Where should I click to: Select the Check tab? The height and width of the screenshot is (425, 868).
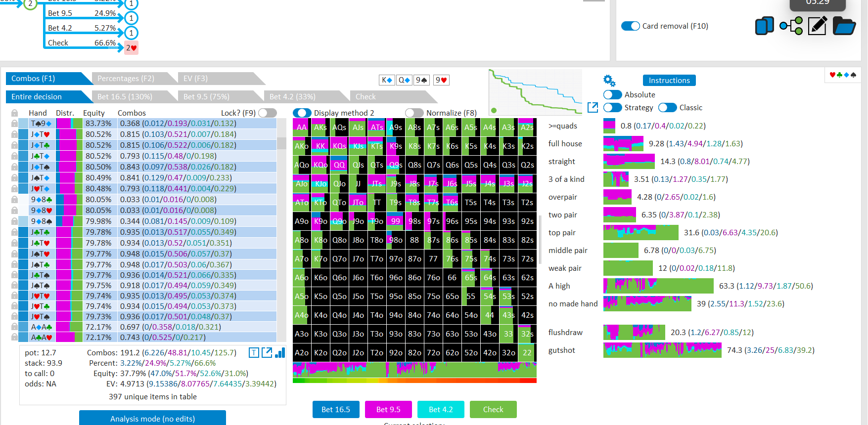coord(393,97)
